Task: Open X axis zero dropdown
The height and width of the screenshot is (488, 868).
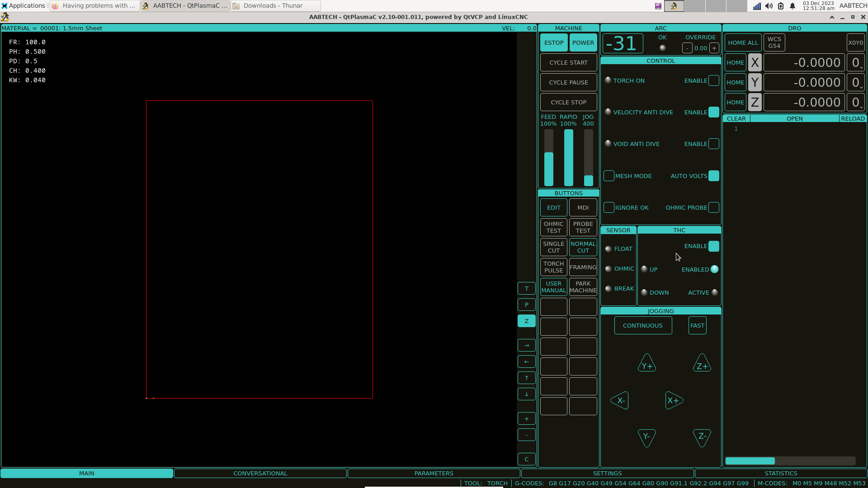Action: (x=856, y=62)
